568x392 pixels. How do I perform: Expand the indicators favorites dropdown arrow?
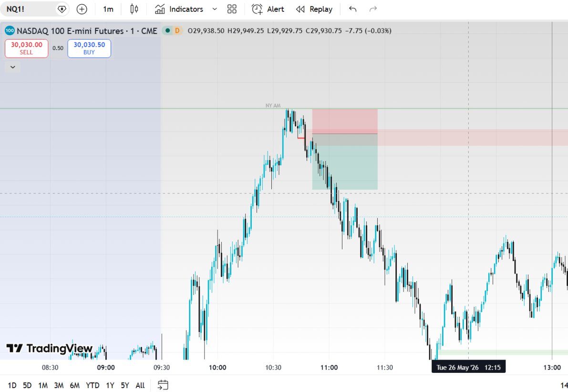(215, 9)
